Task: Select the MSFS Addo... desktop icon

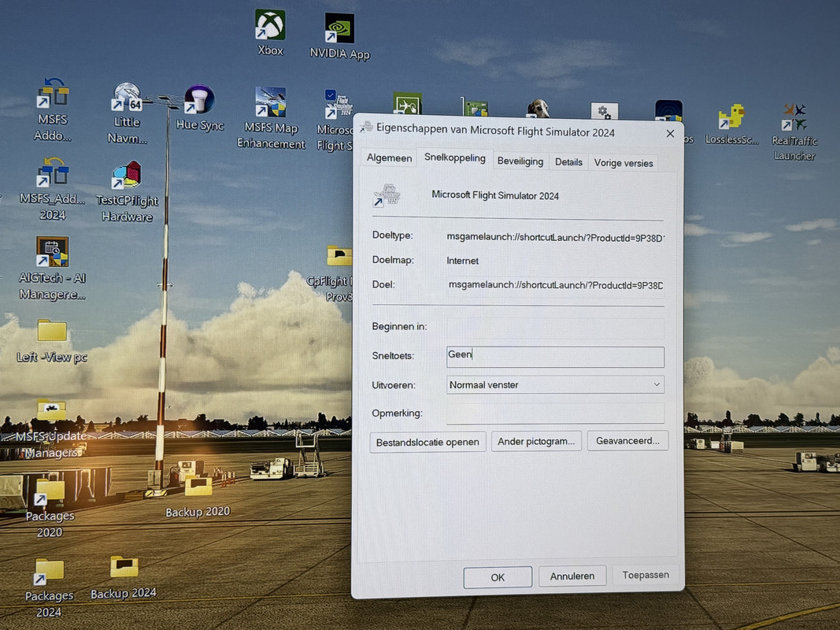Action: click(x=53, y=109)
